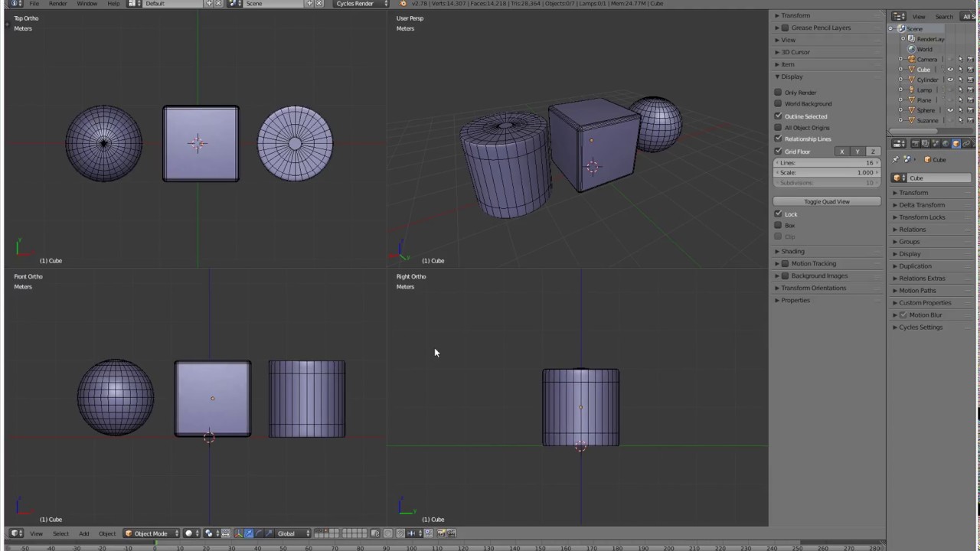Select translate manipulator arrow icon
Image resolution: width=980 pixels, height=551 pixels.
248,533
